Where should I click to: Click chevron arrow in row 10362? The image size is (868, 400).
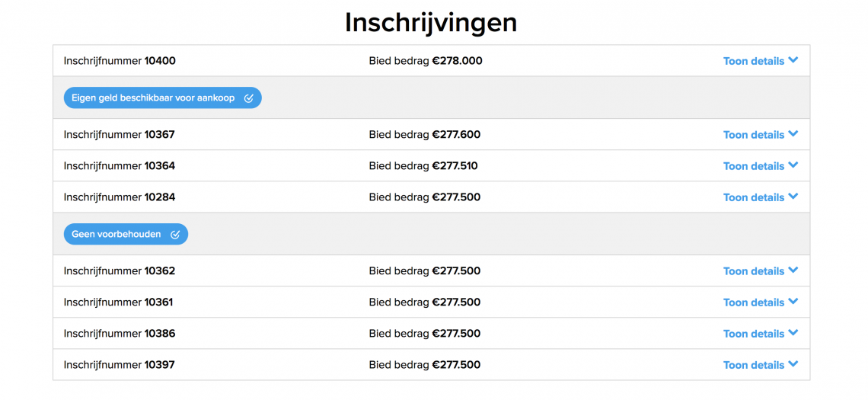pyautogui.click(x=793, y=270)
